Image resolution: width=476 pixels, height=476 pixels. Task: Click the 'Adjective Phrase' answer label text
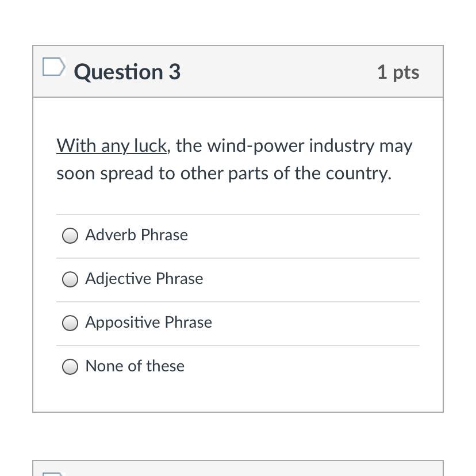pos(144,279)
